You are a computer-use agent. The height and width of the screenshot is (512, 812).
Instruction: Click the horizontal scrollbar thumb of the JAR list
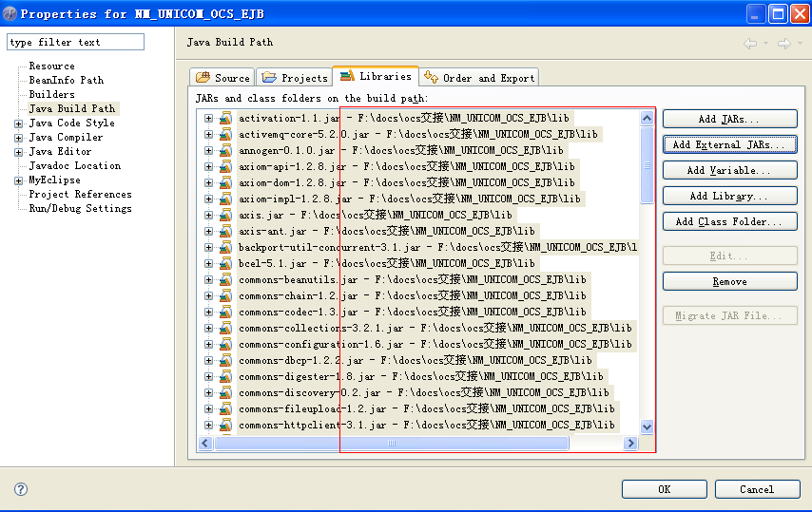(x=392, y=444)
